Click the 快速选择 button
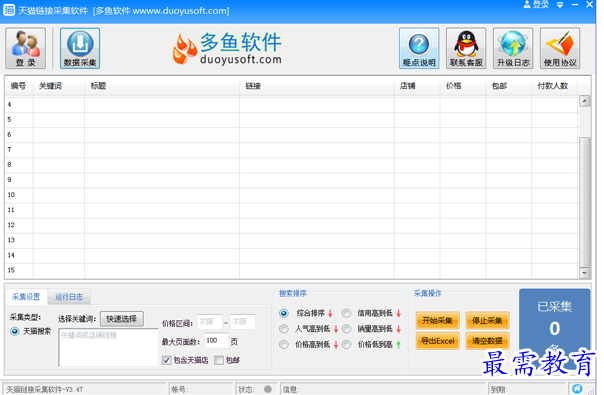The image size is (604, 395). click(x=122, y=319)
